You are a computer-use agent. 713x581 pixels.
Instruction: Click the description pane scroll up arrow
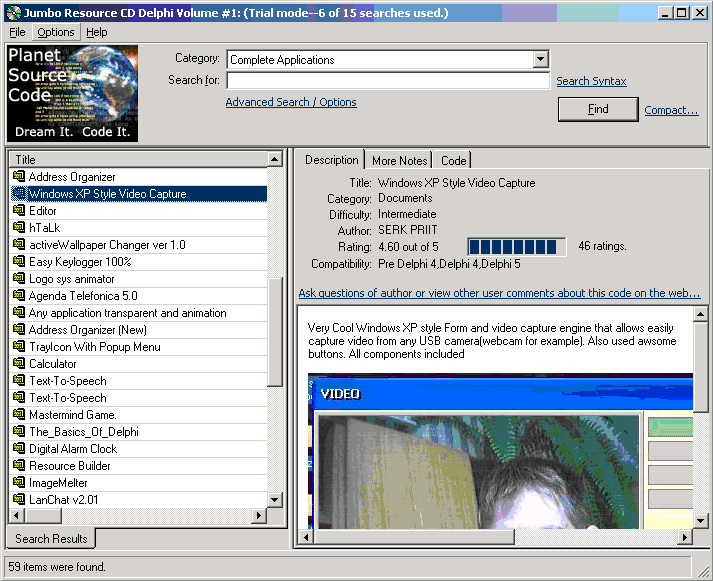click(x=700, y=314)
